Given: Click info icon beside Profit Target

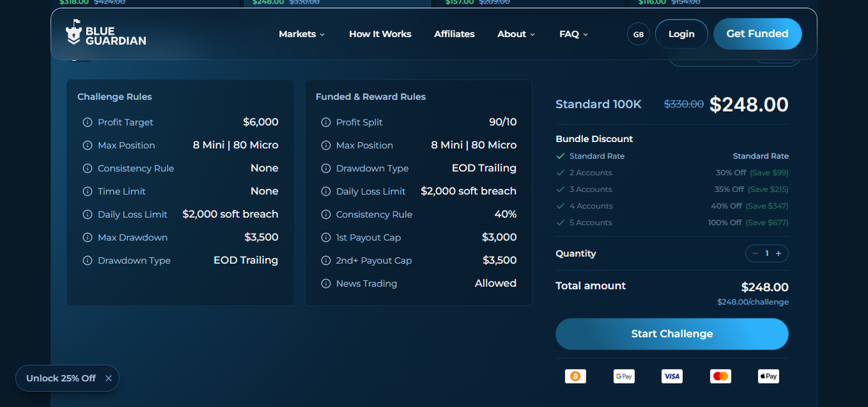Looking at the screenshot, I should click(88, 122).
